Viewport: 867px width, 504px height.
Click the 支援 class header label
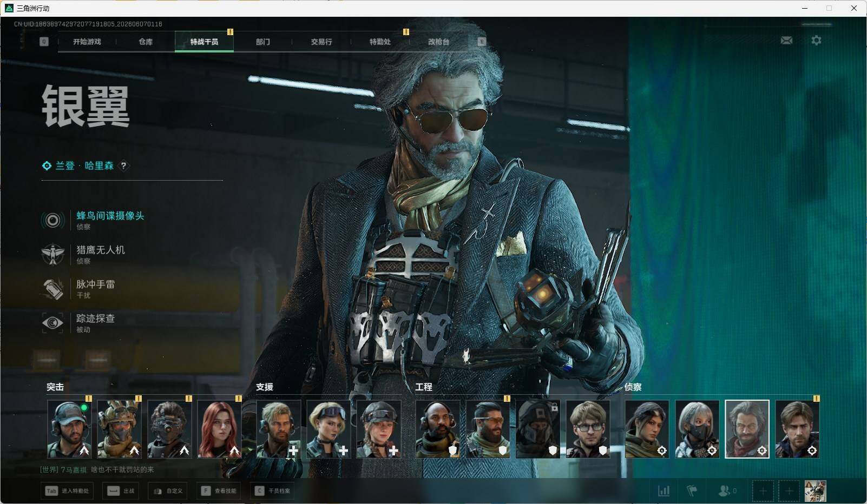pyautogui.click(x=265, y=387)
